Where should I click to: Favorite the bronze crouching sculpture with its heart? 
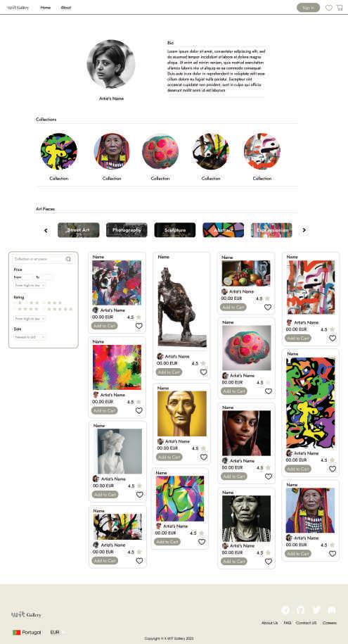[x=204, y=372]
